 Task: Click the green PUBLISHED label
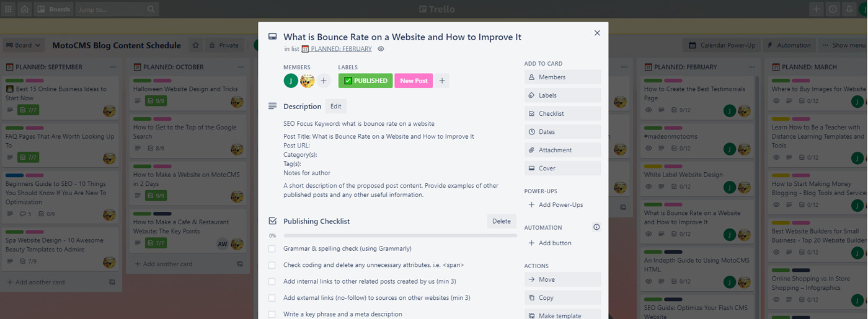(365, 81)
